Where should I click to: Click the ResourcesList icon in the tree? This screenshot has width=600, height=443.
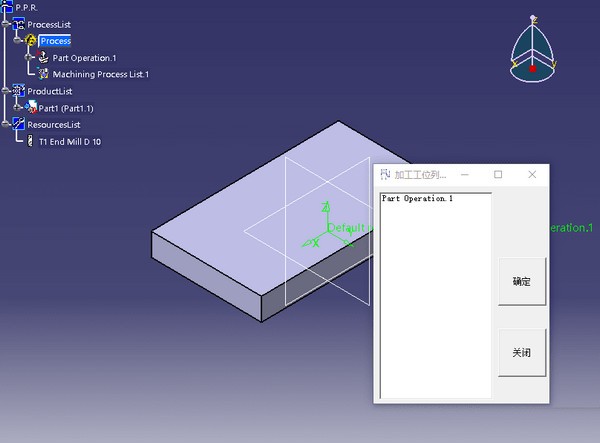(18, 125)
